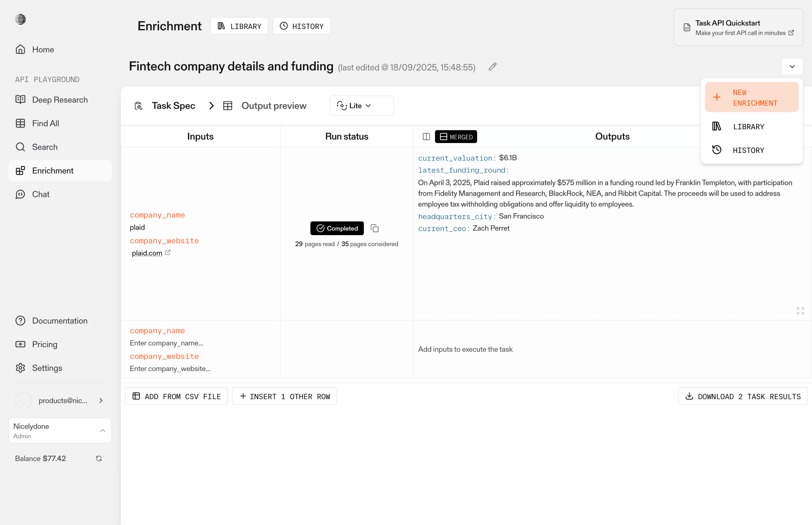Click ADD FROM CSV FILE button

pyautogui.click(x=176, y=396)
